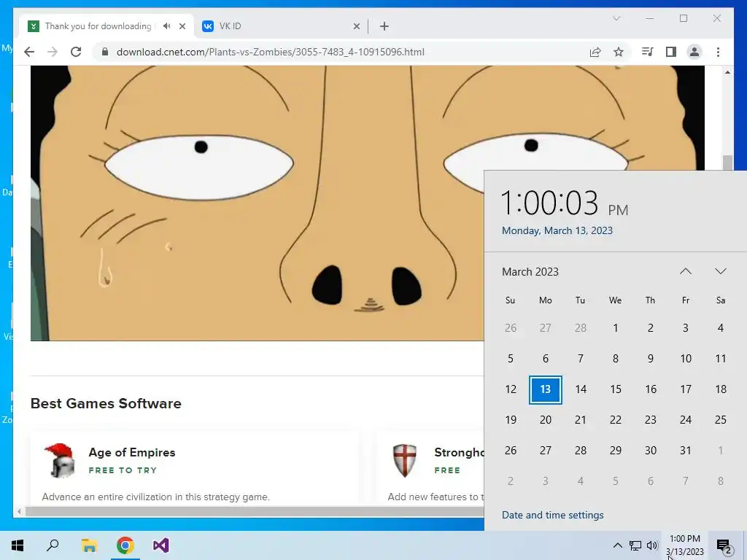Open volume icon in system tray

[652, 545]
